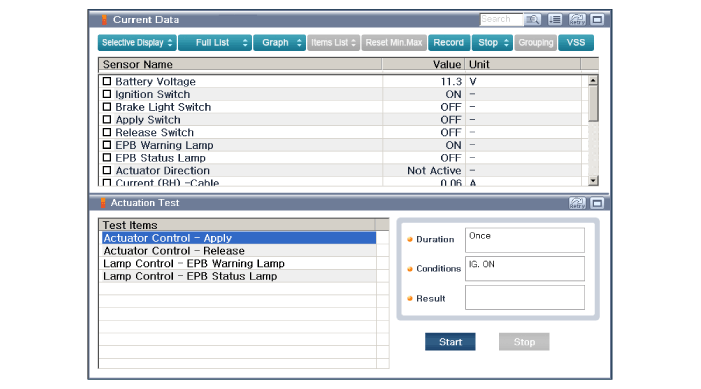Click the Conditions field showing IG. ON
Viewport: 701px width, 389px height.
point(524,269)
